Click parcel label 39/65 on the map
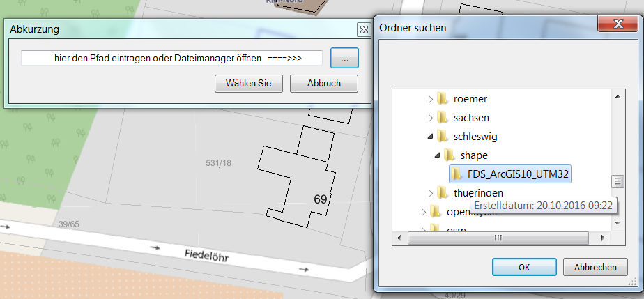 pyautogui.click(x=68, y=224)
